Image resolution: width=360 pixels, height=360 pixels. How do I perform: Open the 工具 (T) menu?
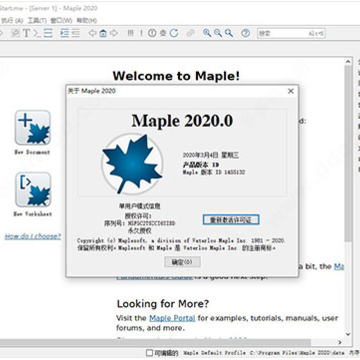(37, 21)
